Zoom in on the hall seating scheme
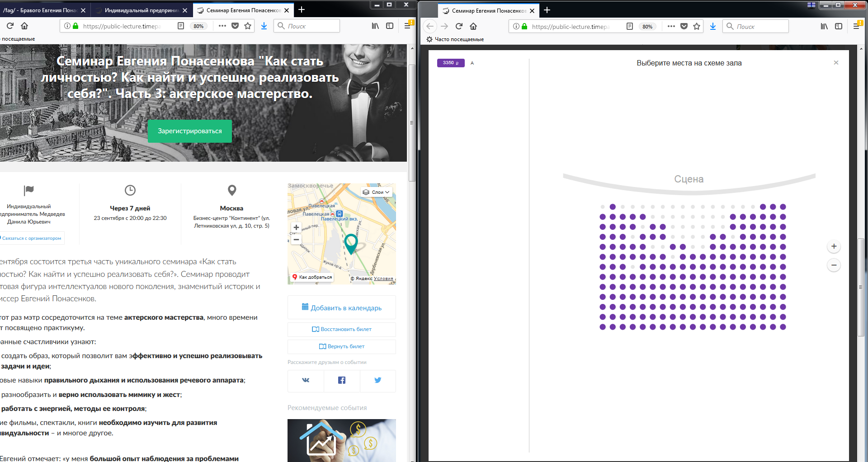 (834, 247)
